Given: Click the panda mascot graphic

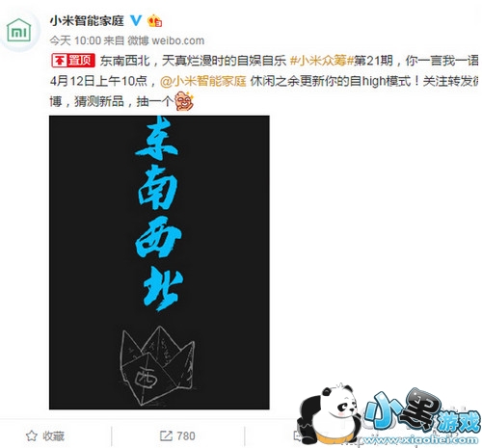Looking at the screenshot, I should click(330, 413).
